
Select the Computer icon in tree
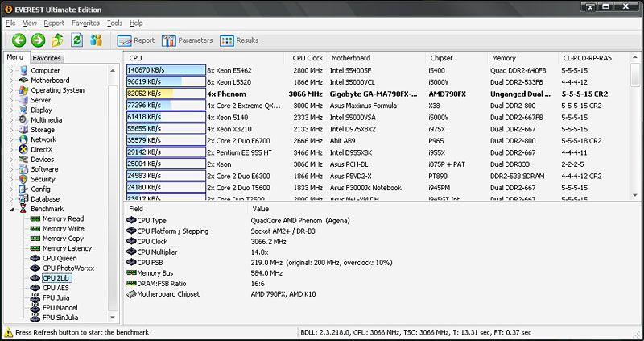[24, 70]
